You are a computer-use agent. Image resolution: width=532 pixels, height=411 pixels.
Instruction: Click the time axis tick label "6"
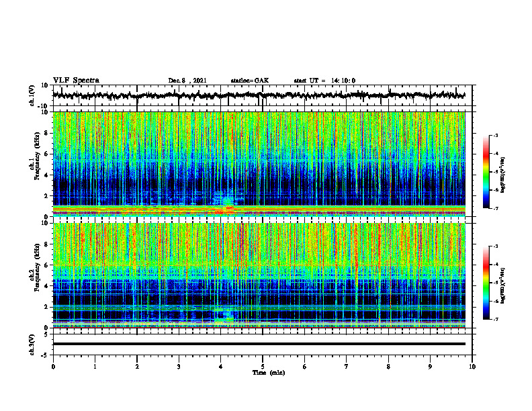point(305,367)
